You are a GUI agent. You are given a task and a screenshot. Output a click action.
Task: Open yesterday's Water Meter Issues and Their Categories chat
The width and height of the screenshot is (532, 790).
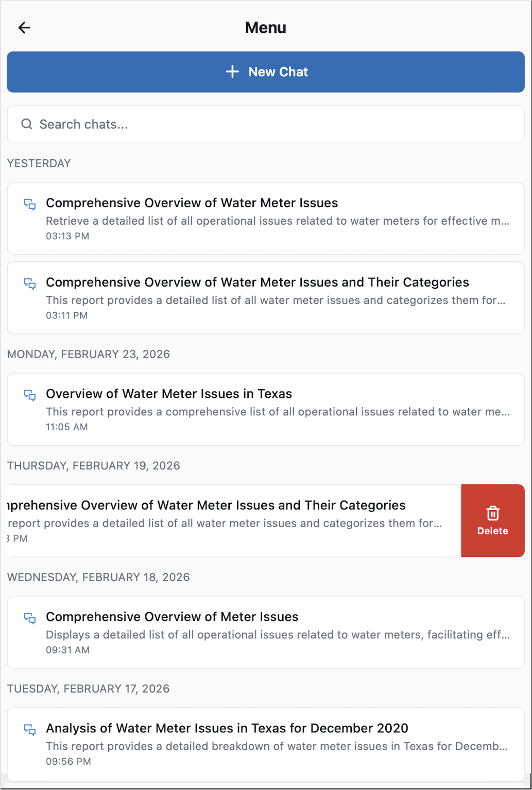click(x=257, y=282)
